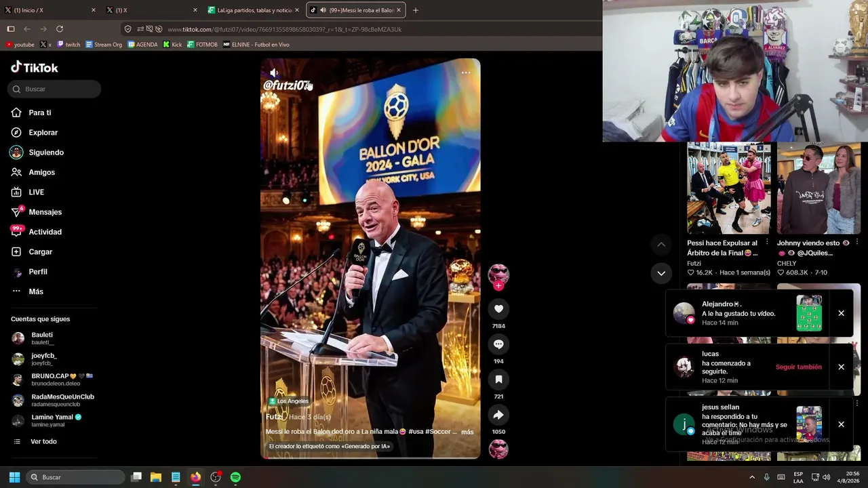Viewport: 868px width, 488px height.
Task: Open the Windows Start menu
Action: click(x=14, y=477)
